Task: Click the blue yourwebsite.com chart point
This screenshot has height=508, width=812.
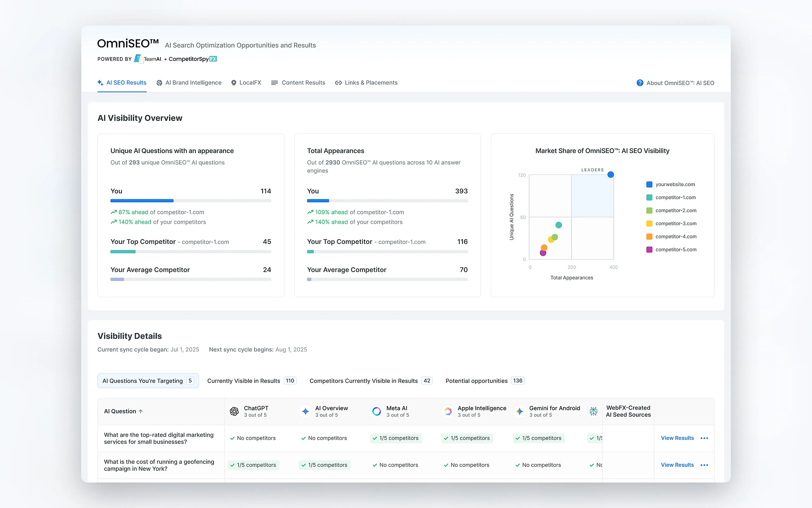Action: [611, 175]
